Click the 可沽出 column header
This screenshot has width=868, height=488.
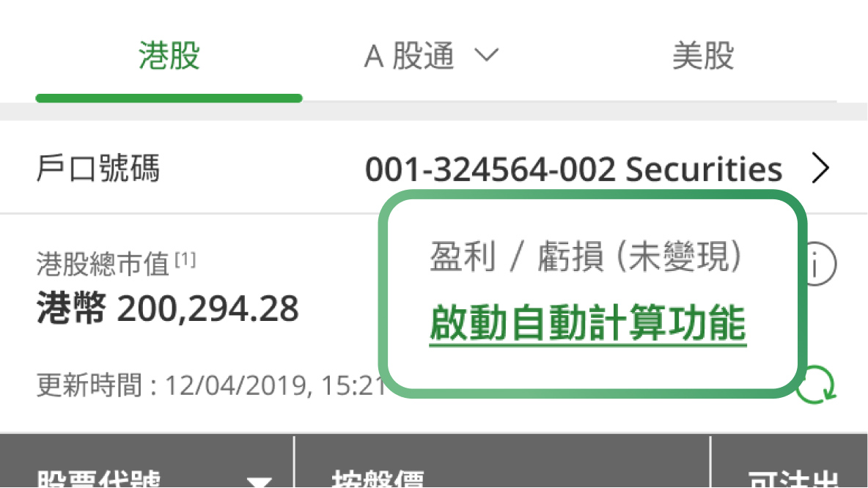pyautogui.click(x=793, y=479)
